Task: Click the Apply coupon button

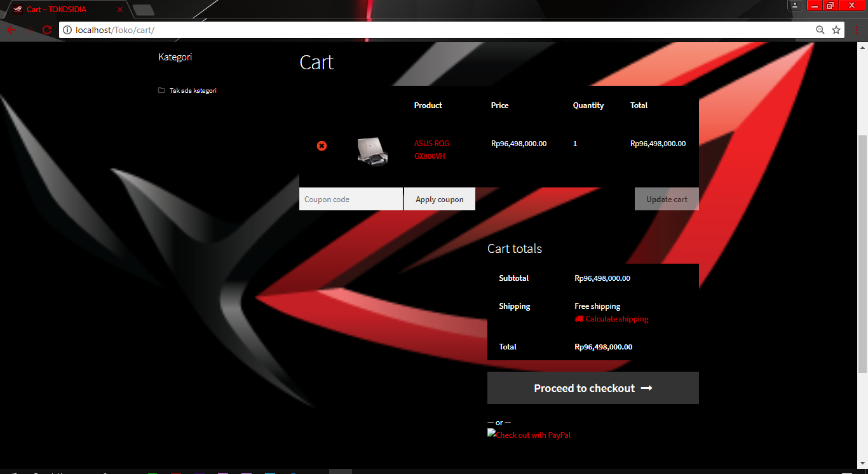Action: point(440,199)
